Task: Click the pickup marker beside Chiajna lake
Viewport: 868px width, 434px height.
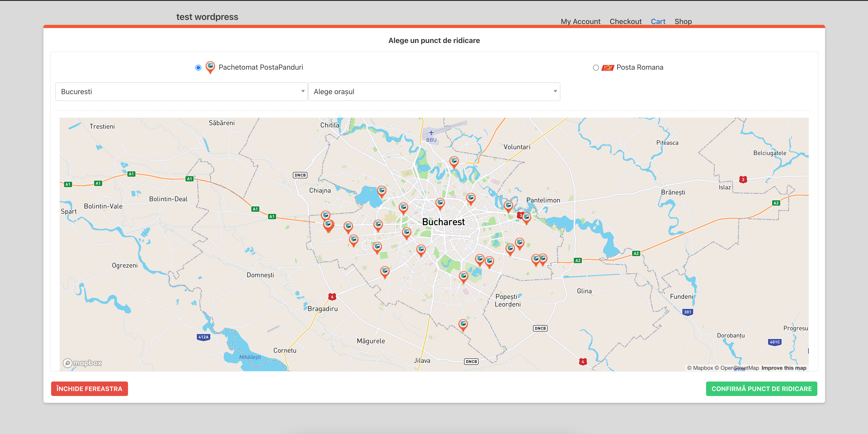Action: [x=382, y=191]
